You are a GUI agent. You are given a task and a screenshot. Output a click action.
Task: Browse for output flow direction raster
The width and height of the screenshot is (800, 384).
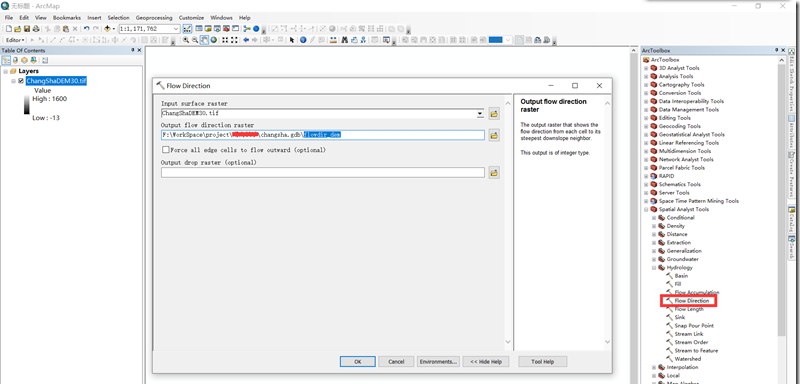(x=494, y=135)
